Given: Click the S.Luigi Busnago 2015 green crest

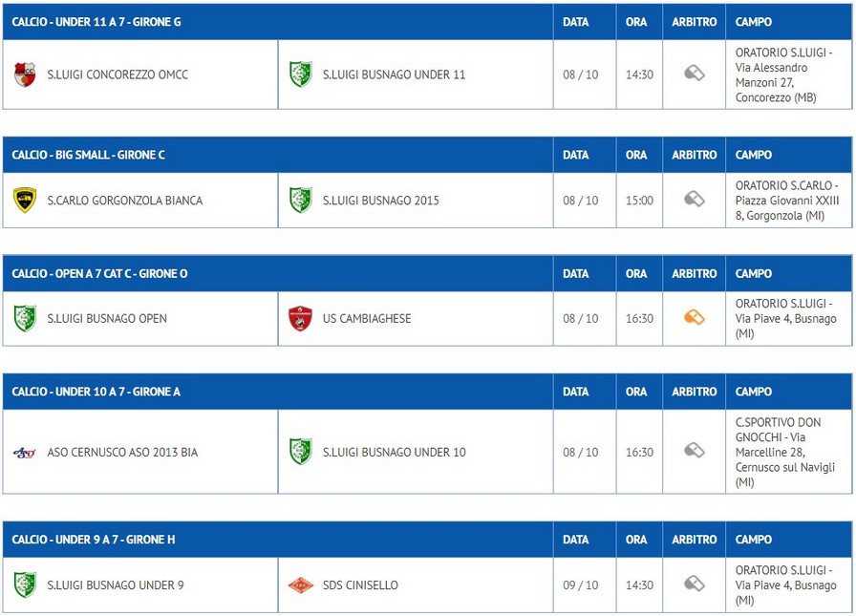Looking at the screenshot, I should pyautogui.click(x=300, y=201).
